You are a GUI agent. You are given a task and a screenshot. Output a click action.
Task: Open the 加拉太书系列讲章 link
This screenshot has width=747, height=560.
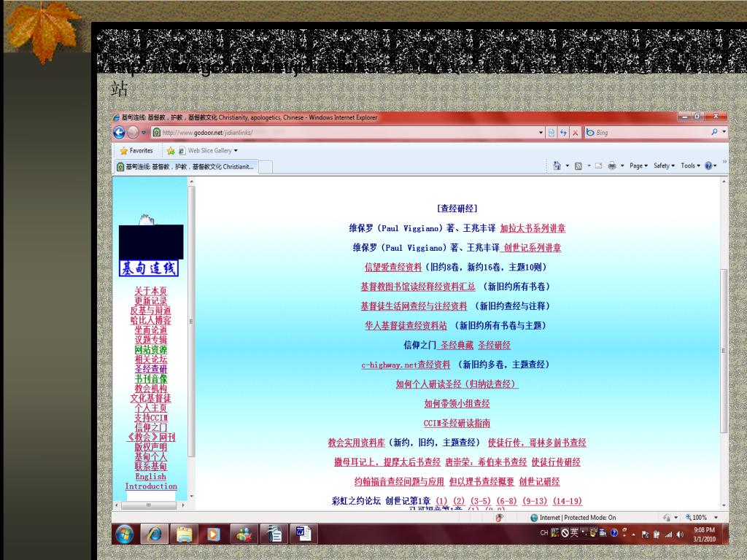point(533,228)
